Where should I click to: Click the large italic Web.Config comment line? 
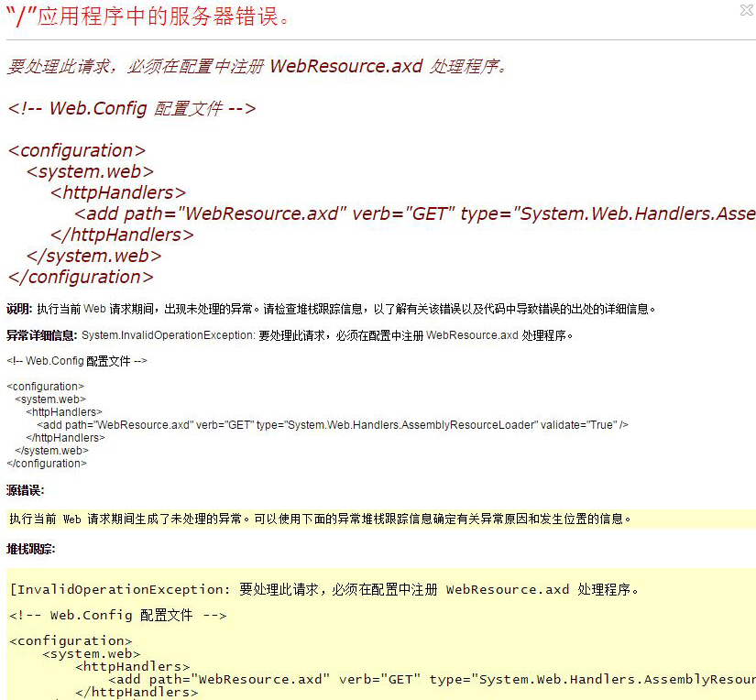(x=131, y=108)
